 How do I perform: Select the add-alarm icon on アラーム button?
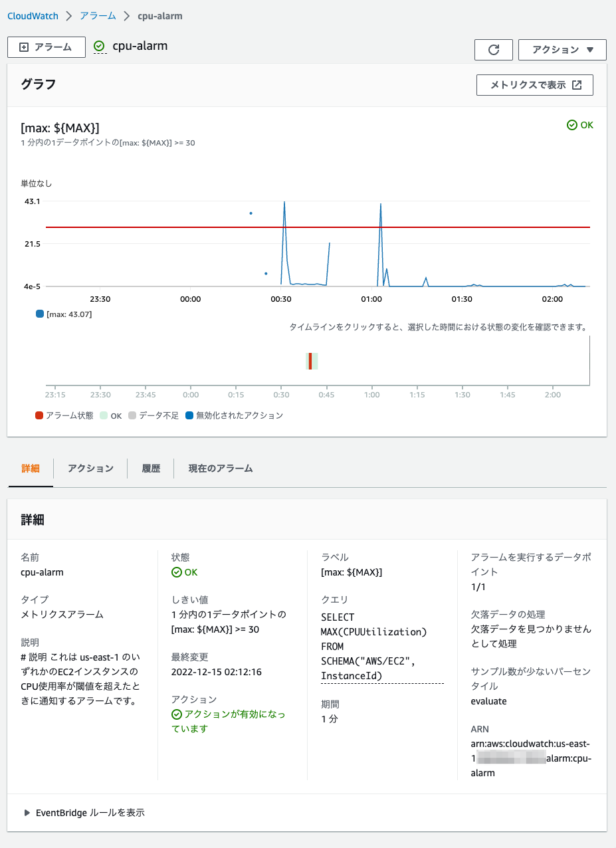[x=23, y=47]
